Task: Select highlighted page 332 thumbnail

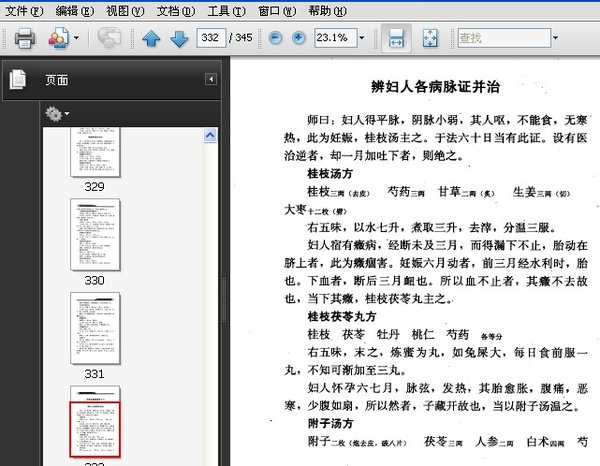Action: click(95, 421)
